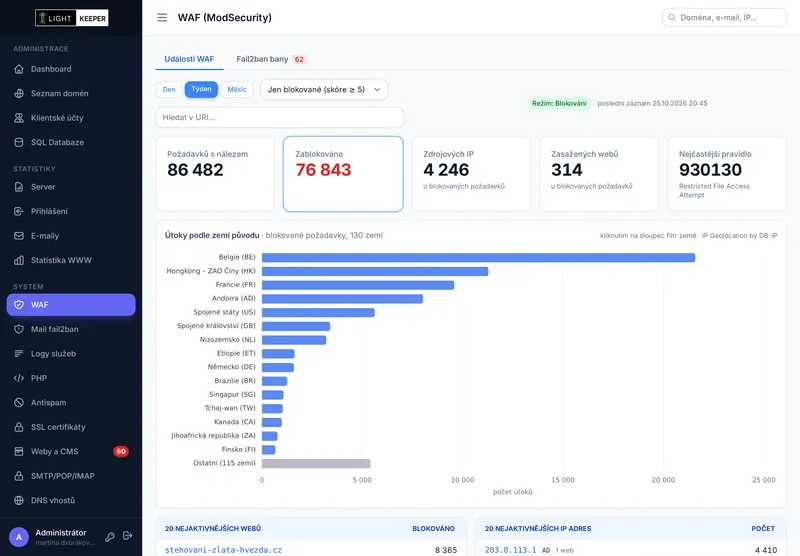800x556 pixels.
Task: Click the POČET column header
Action: pos(763,528)
